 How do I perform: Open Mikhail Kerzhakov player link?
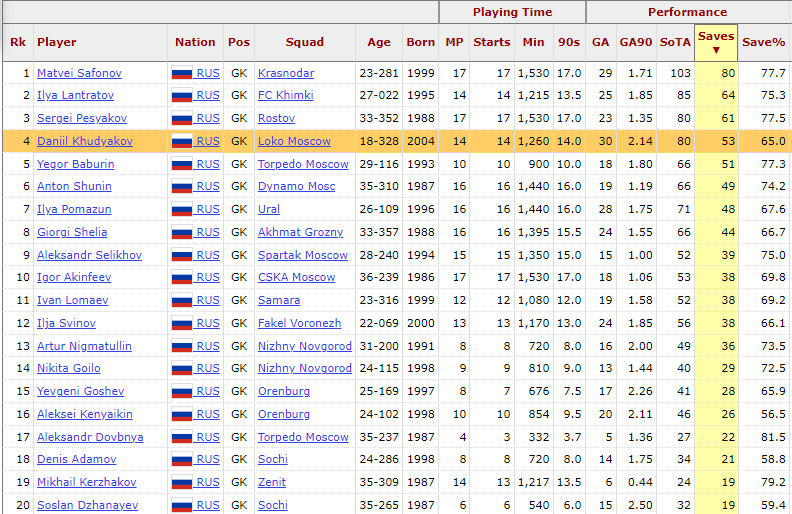click(87, 482)
